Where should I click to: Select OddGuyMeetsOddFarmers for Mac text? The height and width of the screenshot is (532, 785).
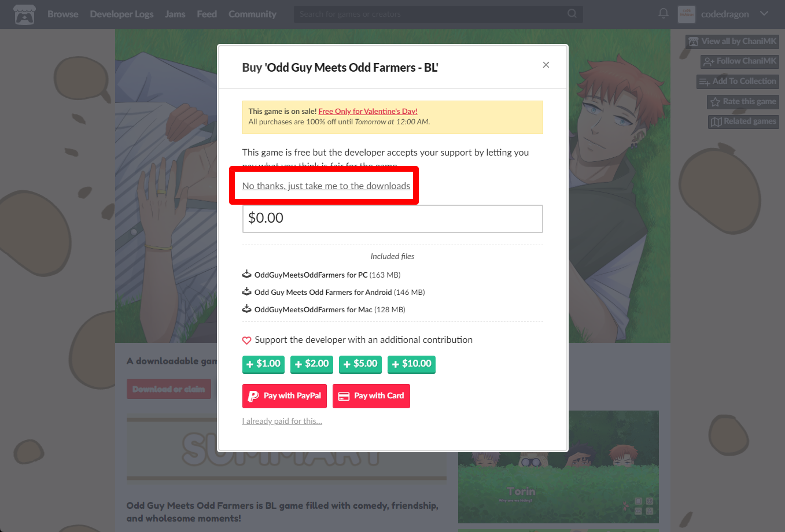(314, 310)
